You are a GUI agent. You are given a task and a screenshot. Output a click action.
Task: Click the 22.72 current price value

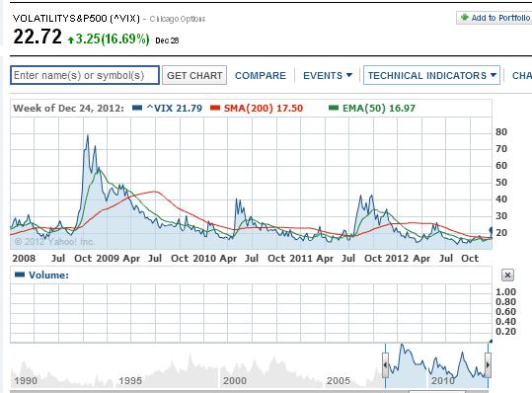pos(38,37)
